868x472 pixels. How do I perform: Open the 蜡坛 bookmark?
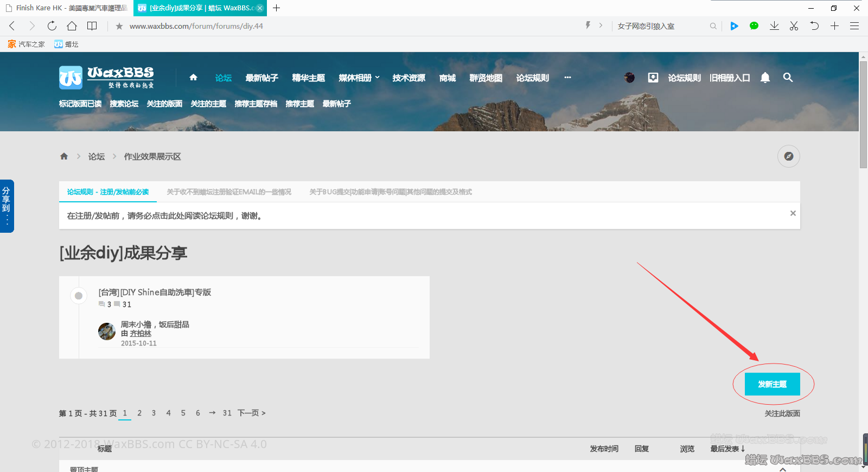[x=66, y=44]
